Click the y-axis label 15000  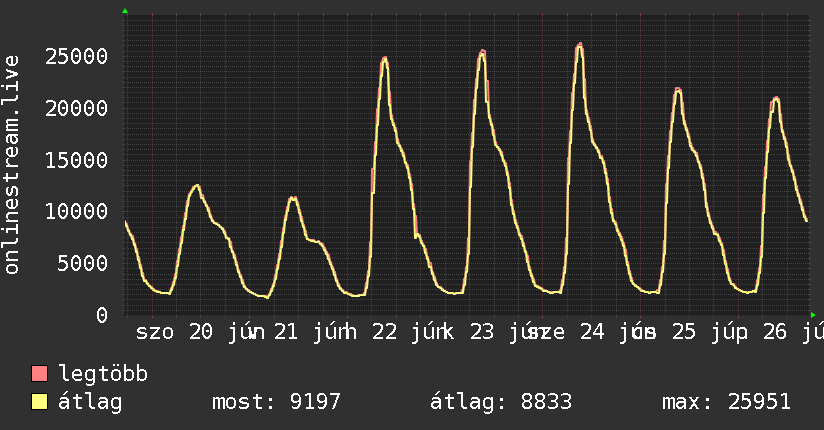pos(76,160)
